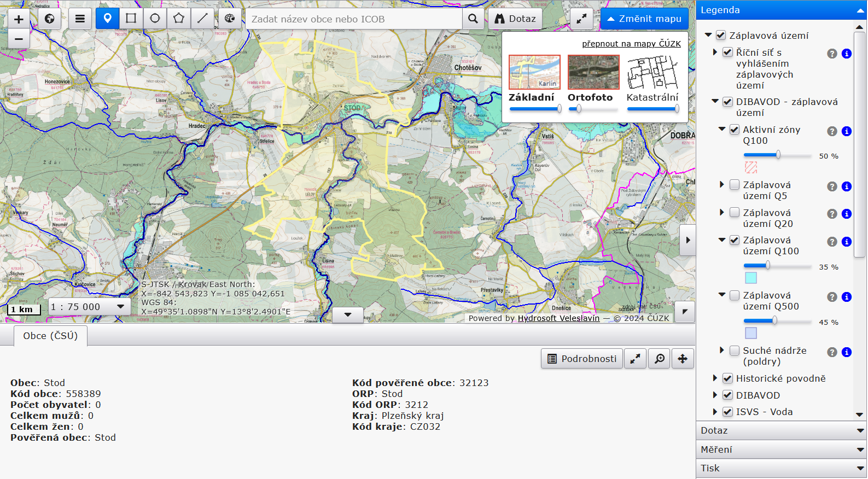Click overview map corner arrow icon
This screenshot has width=868, height=479.
685,312
